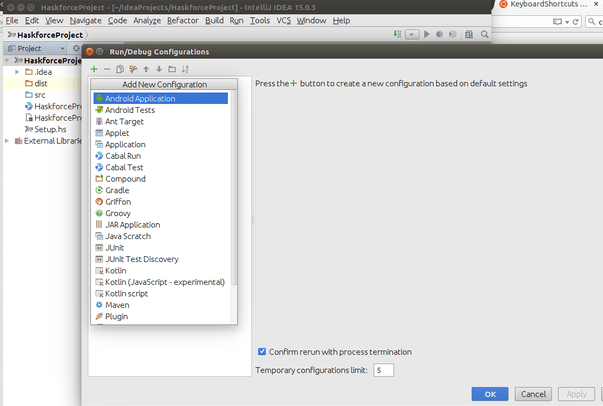Image resolution: width=603 pixels, height=406 pixels.
Task: Click the Cancel button
Action: [533, 394]
